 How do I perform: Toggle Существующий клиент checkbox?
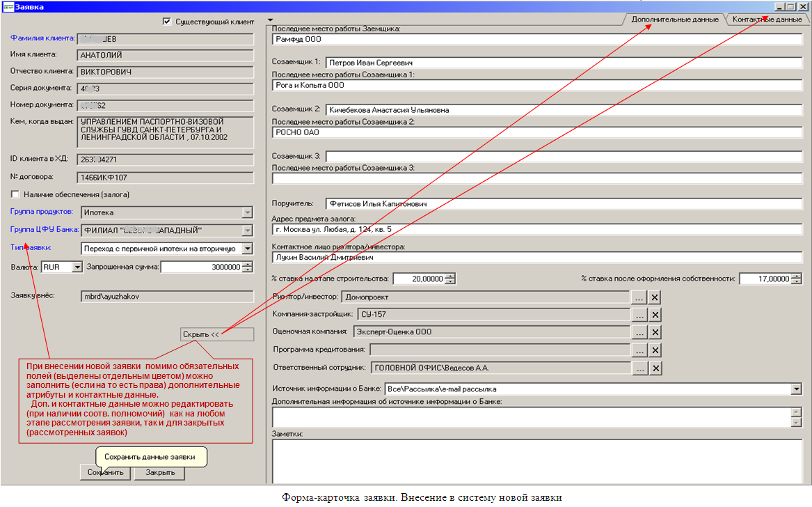coord(167,22)
